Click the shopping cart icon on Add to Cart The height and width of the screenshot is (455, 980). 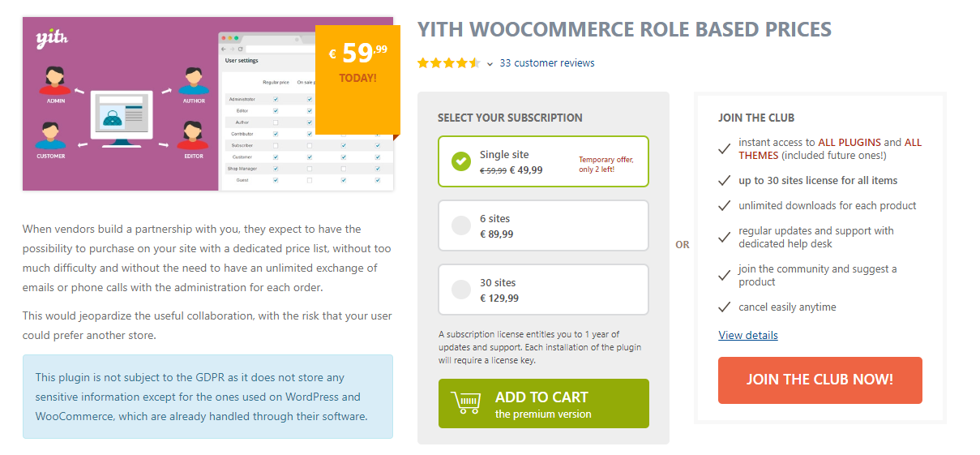click(x=465, y=403)
